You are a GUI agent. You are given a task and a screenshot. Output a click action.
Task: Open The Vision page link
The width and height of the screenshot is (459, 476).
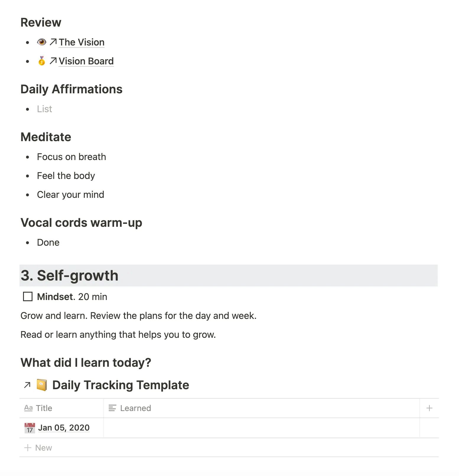click(x=81, y=42)
